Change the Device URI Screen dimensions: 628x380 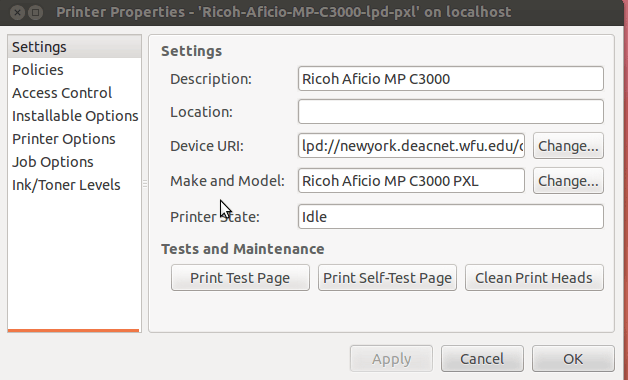[568, 146]
